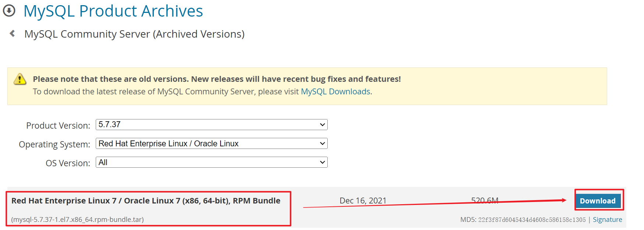644x230 pixels.
Task: Click the Dec 16, 2021 release date
Action: coord(363,201)
